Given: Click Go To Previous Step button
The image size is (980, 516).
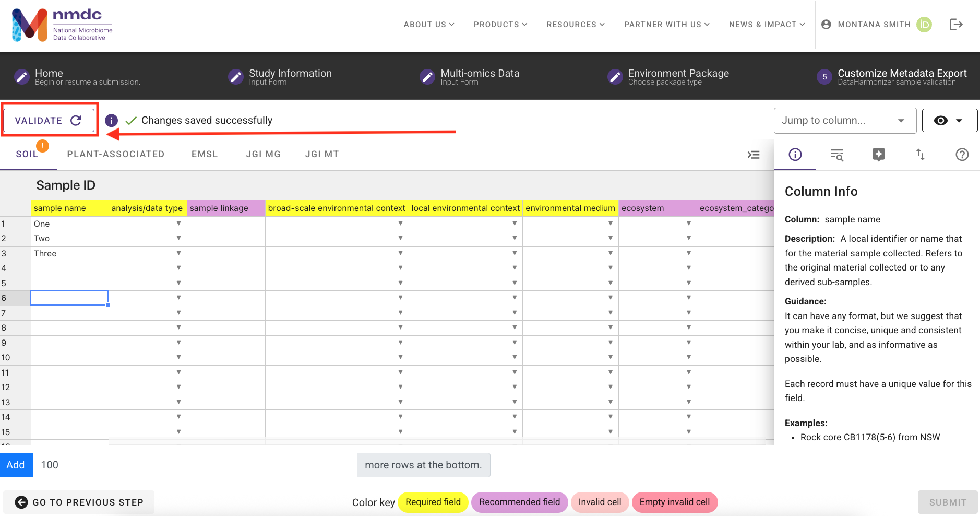Looking at the screenshot, I should coord(79,502).
